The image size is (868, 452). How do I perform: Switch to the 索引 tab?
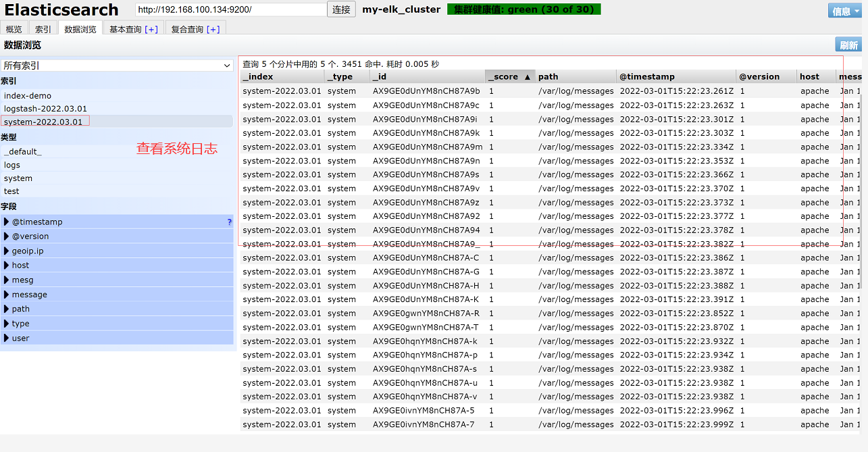[x=43, y=29]
